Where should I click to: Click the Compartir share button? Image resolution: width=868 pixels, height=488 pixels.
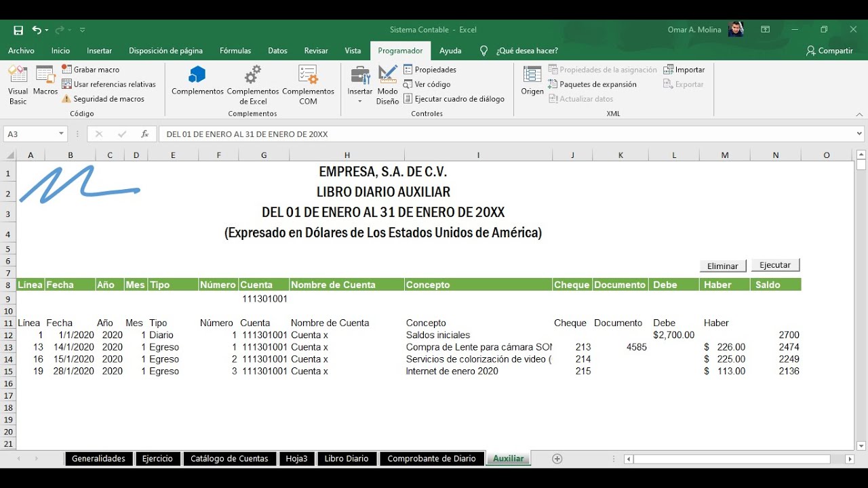(x=829, y=51)
